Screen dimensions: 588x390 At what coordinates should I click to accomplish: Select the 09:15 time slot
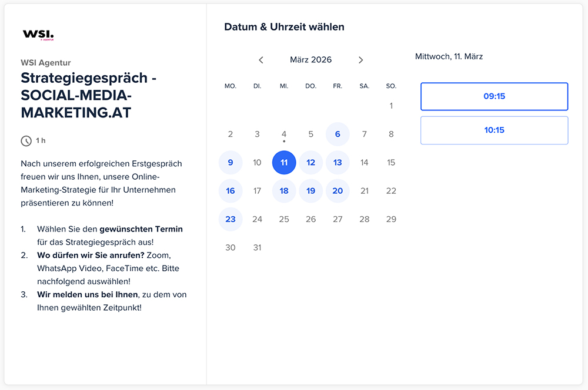click(x=495, y=96)
